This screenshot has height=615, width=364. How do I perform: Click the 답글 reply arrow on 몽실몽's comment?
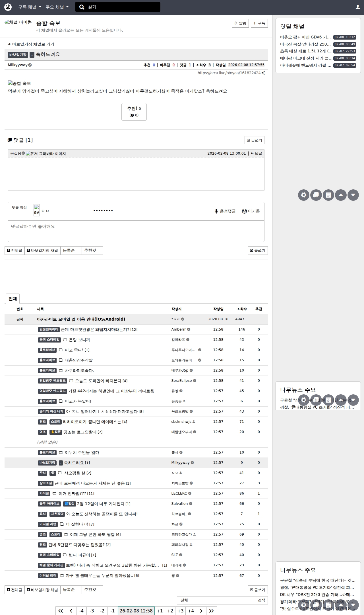point(256,153)
